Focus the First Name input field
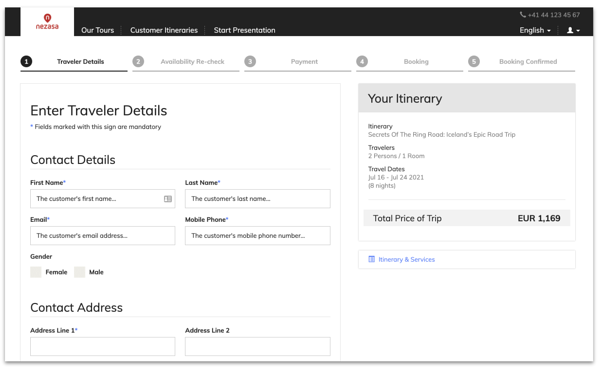599x370 pixels. pos(103,199)
